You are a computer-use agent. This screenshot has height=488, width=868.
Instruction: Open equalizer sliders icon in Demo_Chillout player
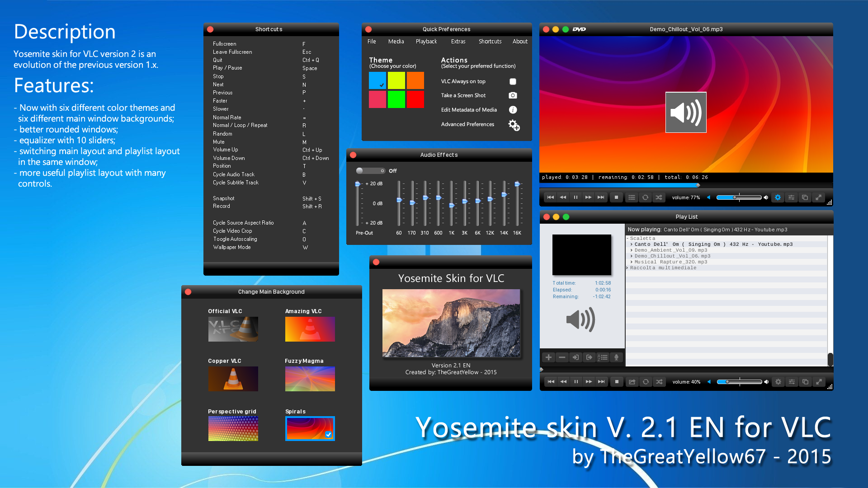791,197
